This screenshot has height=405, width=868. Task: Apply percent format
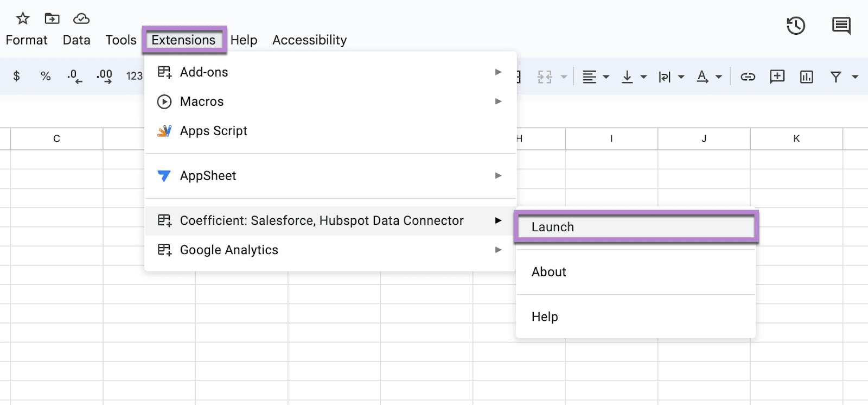46,77
